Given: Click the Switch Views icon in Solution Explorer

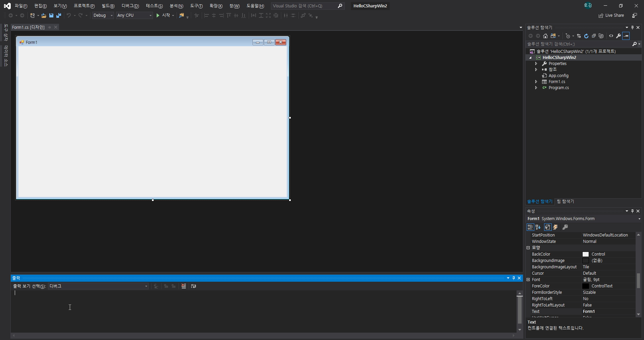Looking at the screenshot, I should tap(553, 36).
